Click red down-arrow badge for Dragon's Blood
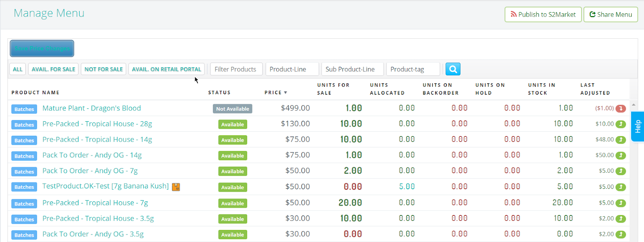 [621, 108]
